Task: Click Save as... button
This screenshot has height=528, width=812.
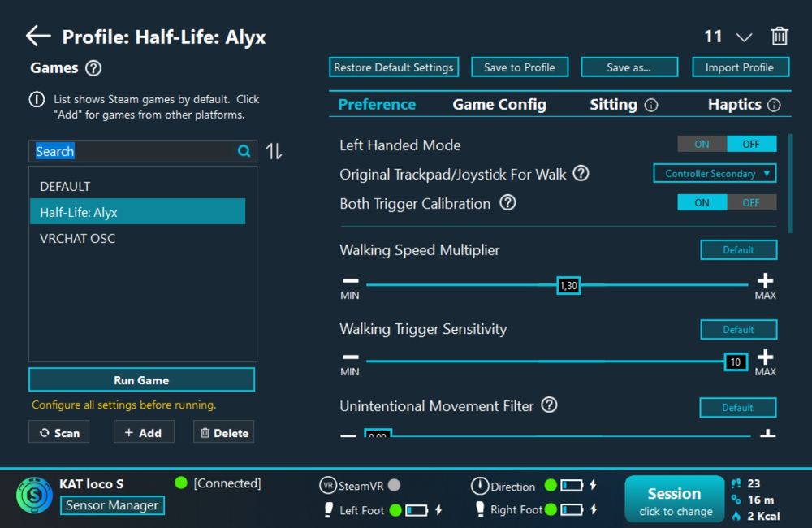Action: [629, 67]
